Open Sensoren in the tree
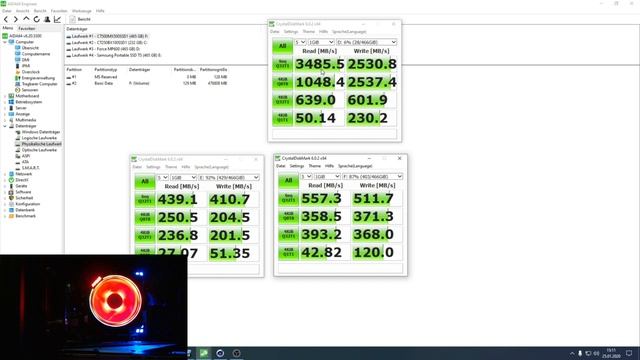 [x=30, y=90]
